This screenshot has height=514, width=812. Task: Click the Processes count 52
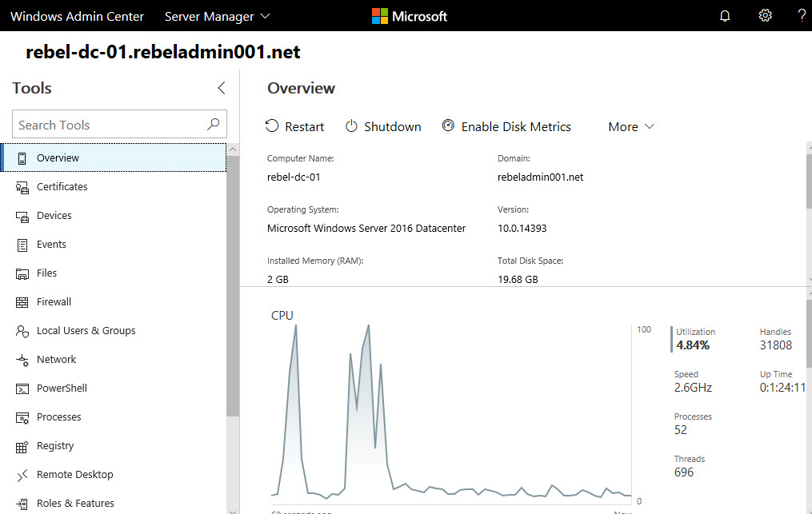coord(681,430)
